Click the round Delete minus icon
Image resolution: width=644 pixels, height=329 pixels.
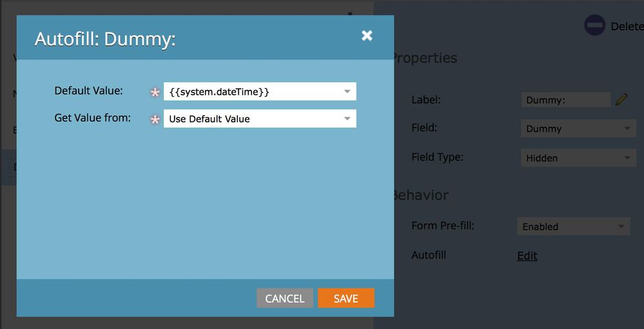[594, 26]
